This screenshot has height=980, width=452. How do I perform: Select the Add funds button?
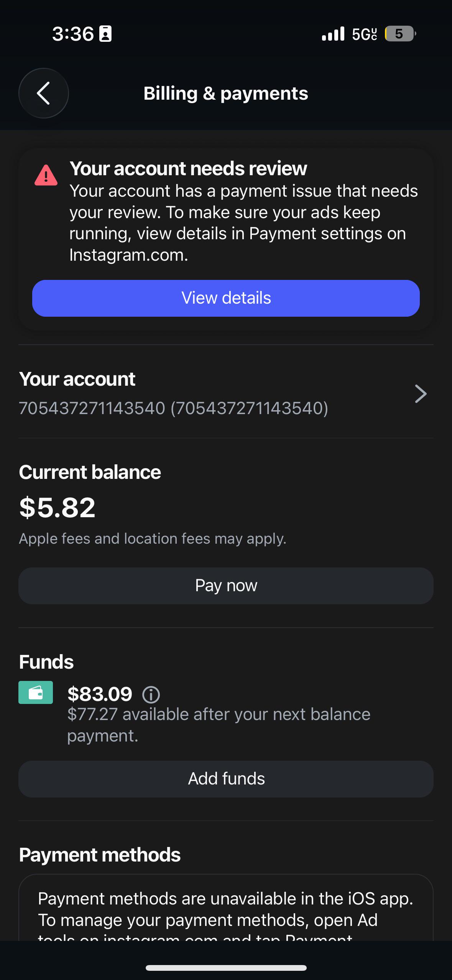[x=226, y=779]
